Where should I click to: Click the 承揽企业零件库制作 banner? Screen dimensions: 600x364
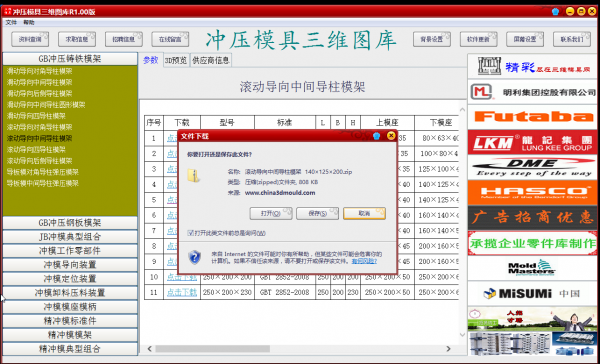click(x=532, y=243)
